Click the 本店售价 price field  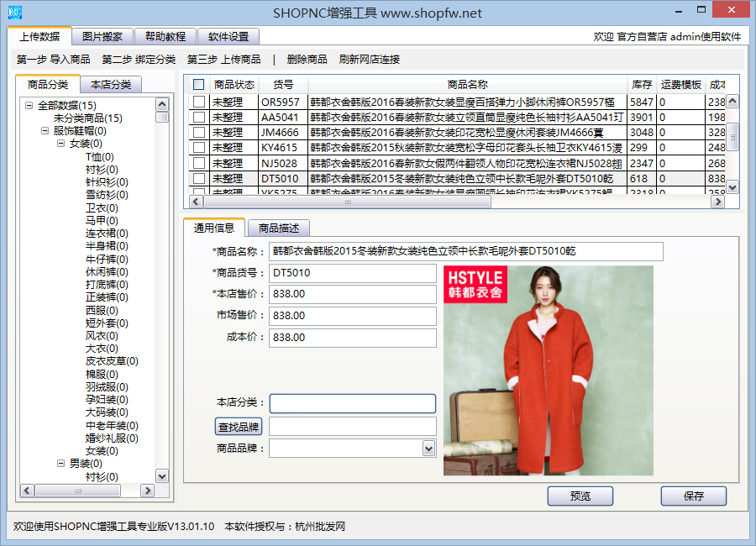[x=353, y=294]
